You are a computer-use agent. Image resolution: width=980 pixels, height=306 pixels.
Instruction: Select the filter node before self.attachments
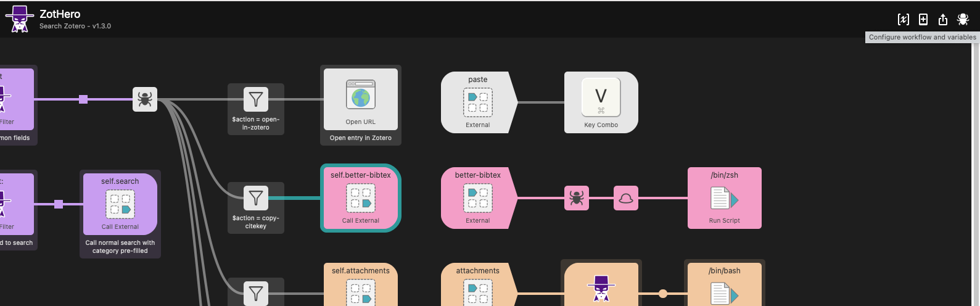pos(256,293)
